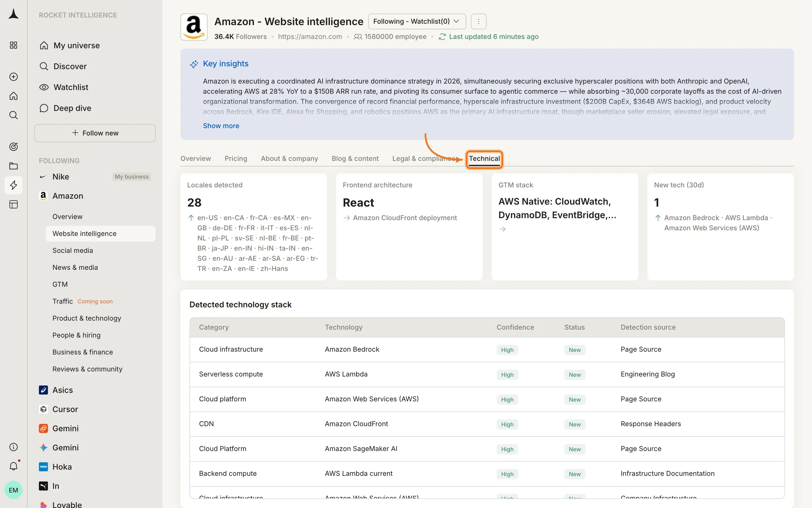
Task: Open the Blog & content tab
Action: [355, 158]
